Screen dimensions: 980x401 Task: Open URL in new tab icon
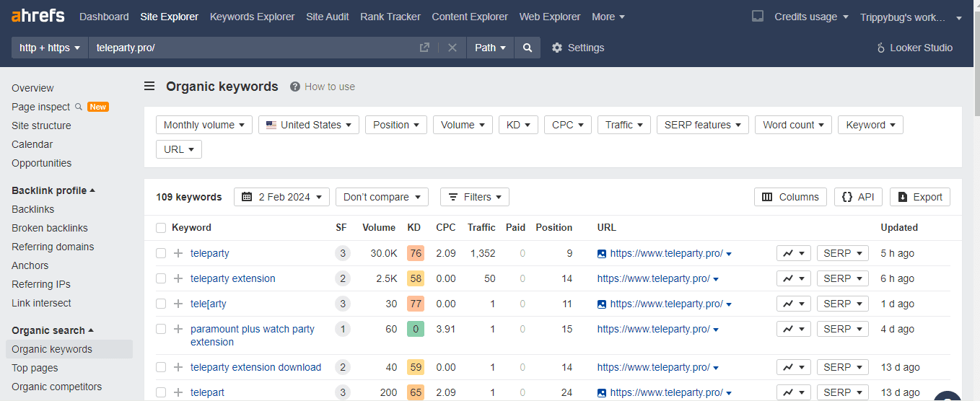pos(424,48)
